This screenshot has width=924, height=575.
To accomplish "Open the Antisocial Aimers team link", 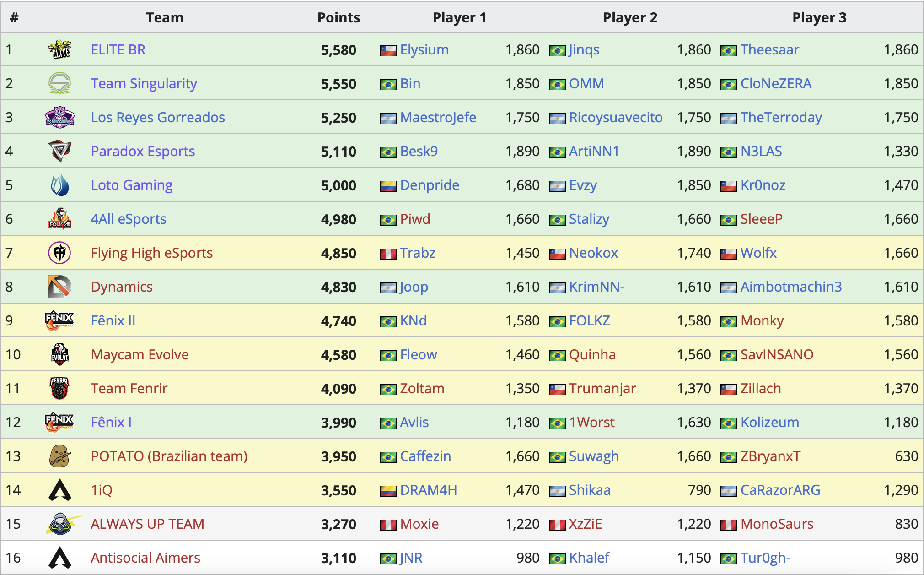I will pyautogui.click(x=145, y=558).
